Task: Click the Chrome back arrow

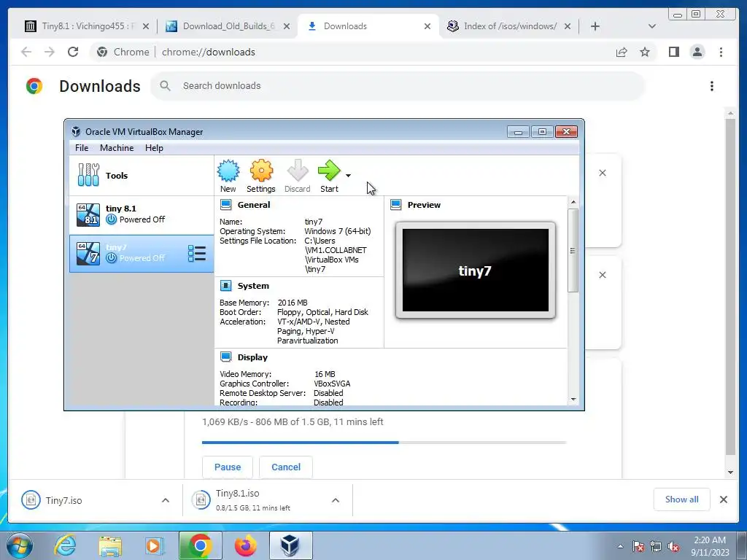Action: click(x=26, y=52)
